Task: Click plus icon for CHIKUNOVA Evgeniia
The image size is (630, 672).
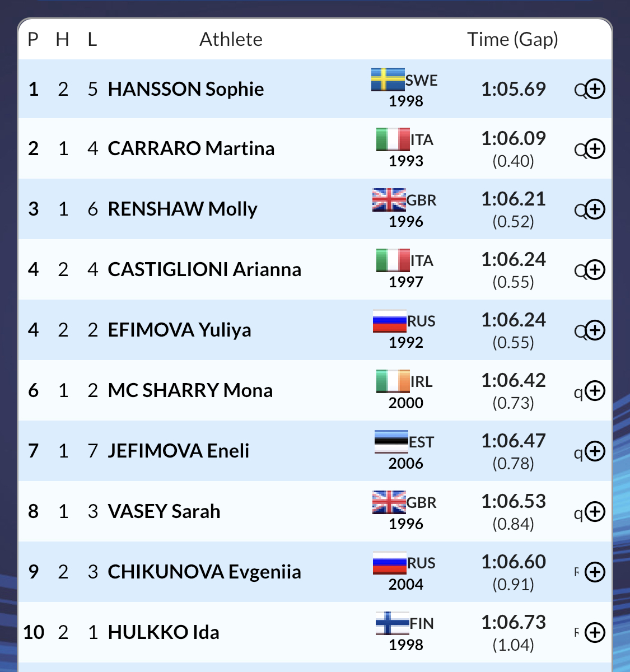Action: click(595, 572)
